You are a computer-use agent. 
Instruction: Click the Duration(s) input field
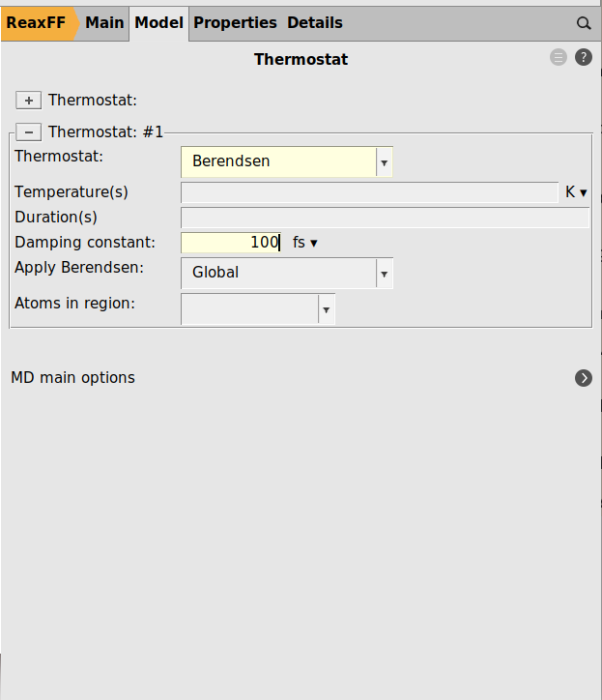[385, 218]
